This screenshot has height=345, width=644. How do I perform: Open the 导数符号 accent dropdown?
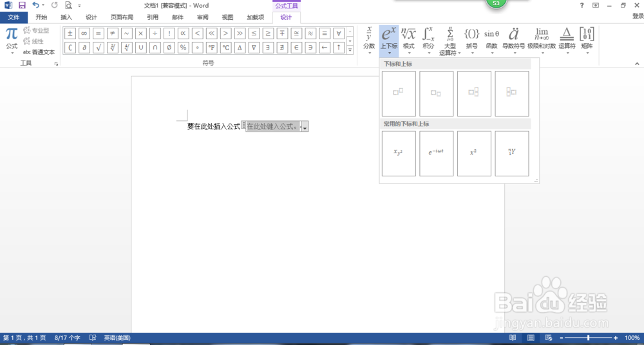tap(514, 41)
